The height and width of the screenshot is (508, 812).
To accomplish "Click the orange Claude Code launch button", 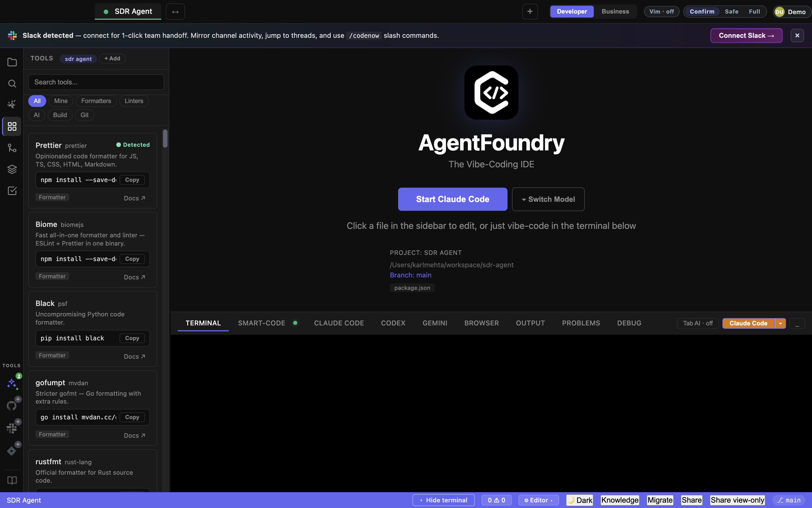I will (748, 323).
